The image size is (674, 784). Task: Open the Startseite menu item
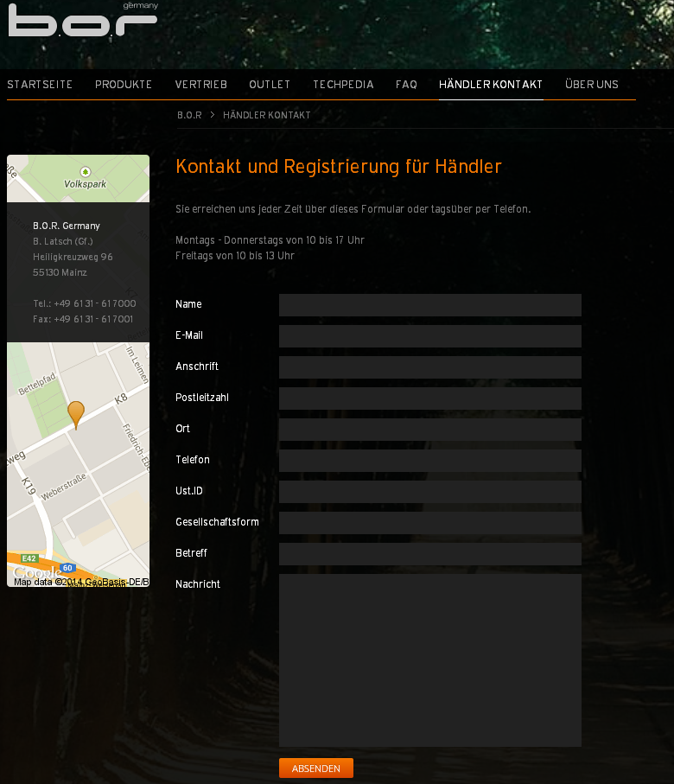pyautogui.click(x=40, y=85)
